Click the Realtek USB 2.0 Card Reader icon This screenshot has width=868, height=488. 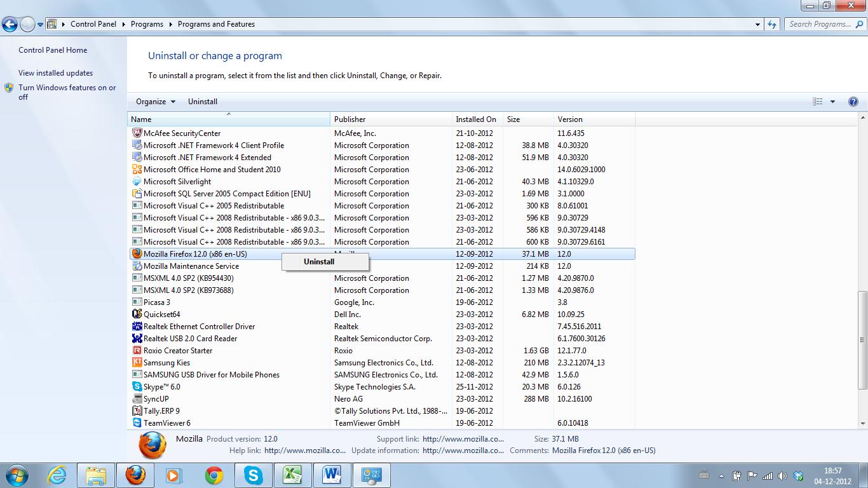pos(137,339)
